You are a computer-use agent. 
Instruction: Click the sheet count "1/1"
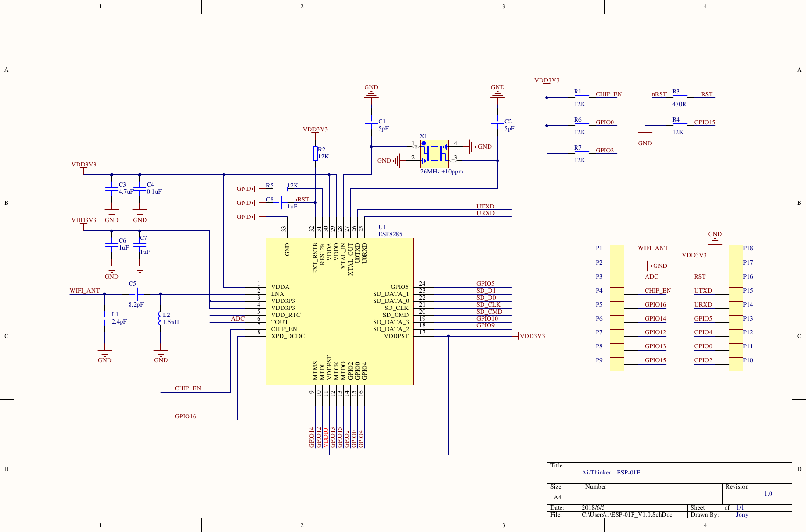click(740, 508)
